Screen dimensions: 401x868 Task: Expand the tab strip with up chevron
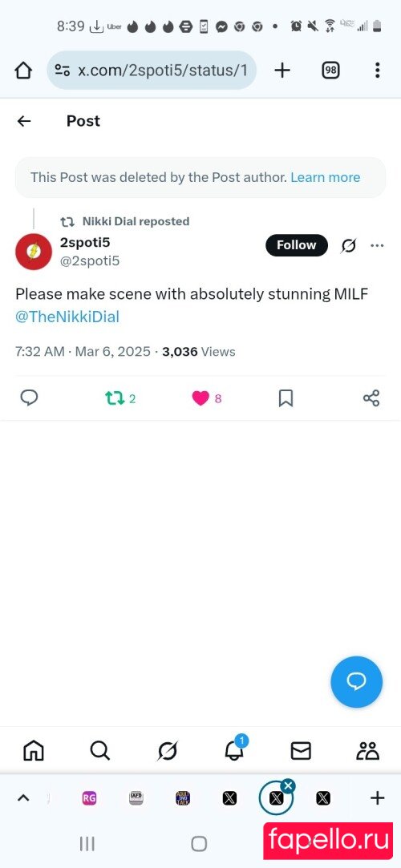(23, 797)
